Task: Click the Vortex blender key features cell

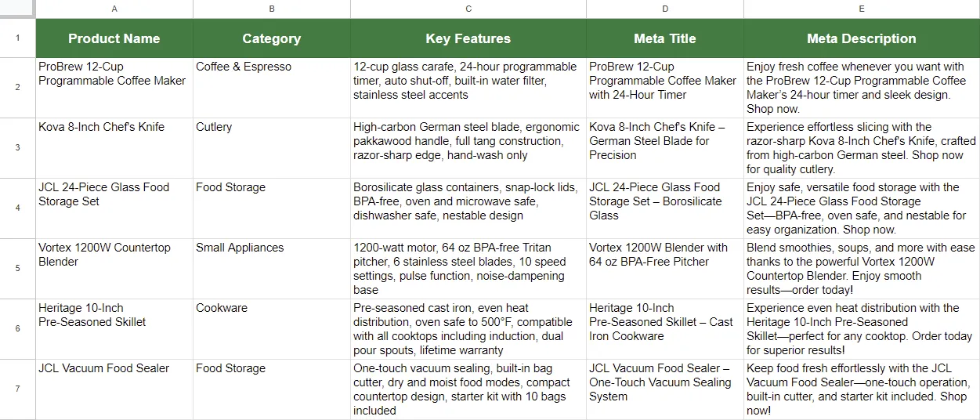Action: tap(468, 268)
